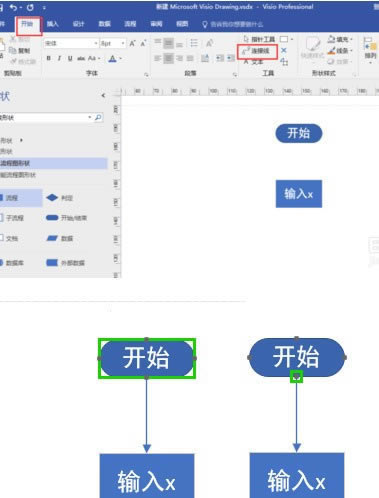The image size is (379, 498).
Task: Switch to the 视图 ribbon tab
Action: (x=182, y=24)
